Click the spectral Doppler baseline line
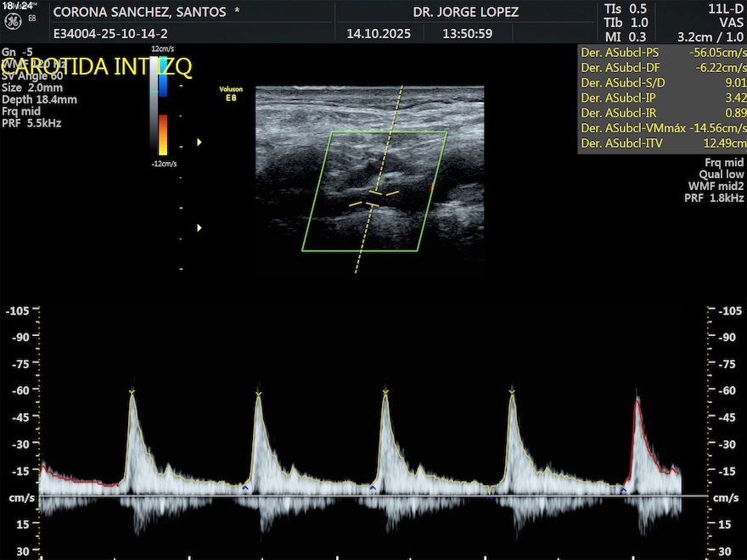Screen dimensions: 747x560 tap(373, 496)
